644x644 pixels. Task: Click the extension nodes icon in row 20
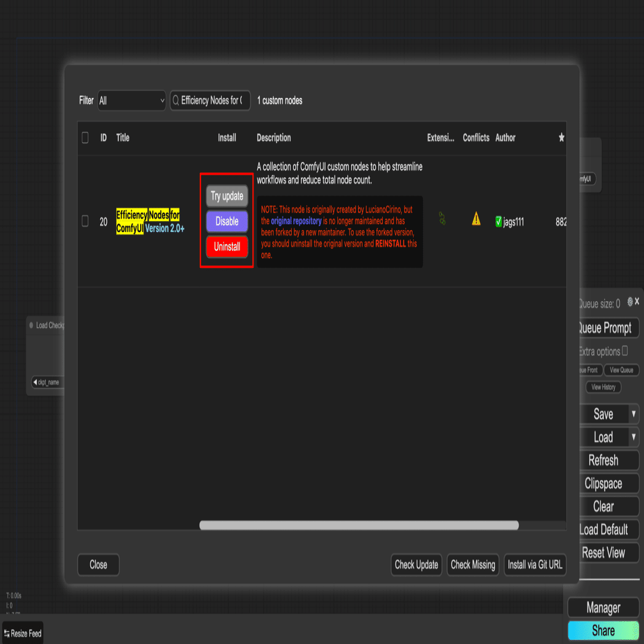pos(442,218)
